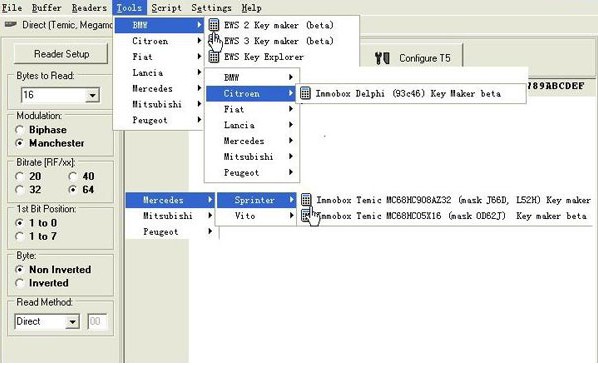Select Sprinter in Mercedes submenu

click(256, 200)
